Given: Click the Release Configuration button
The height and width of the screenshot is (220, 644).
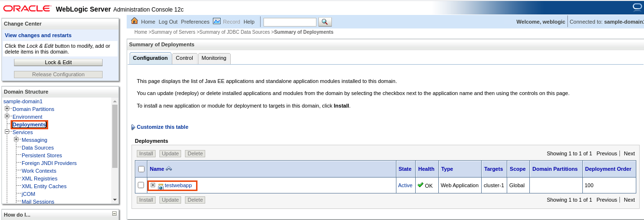Looking at the screenshot, I should [58, 74].
